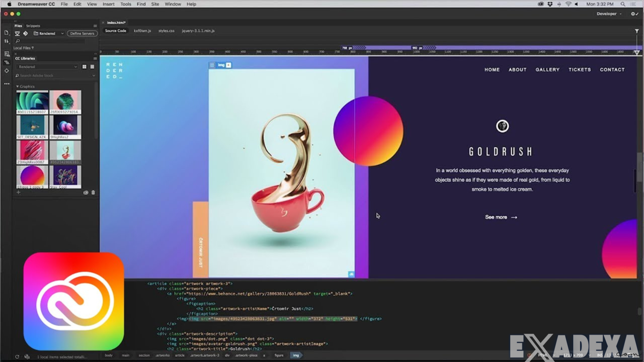Switch CC Libraries to list view icon
The width and height of the screenshot is (644, 362).
[92, 67]
